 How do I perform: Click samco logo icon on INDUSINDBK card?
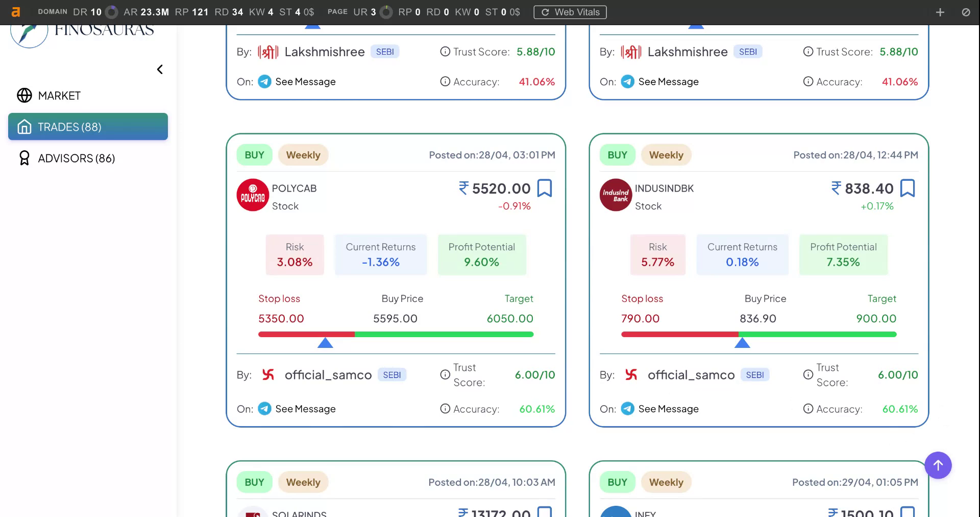click(x=631, y=374)
